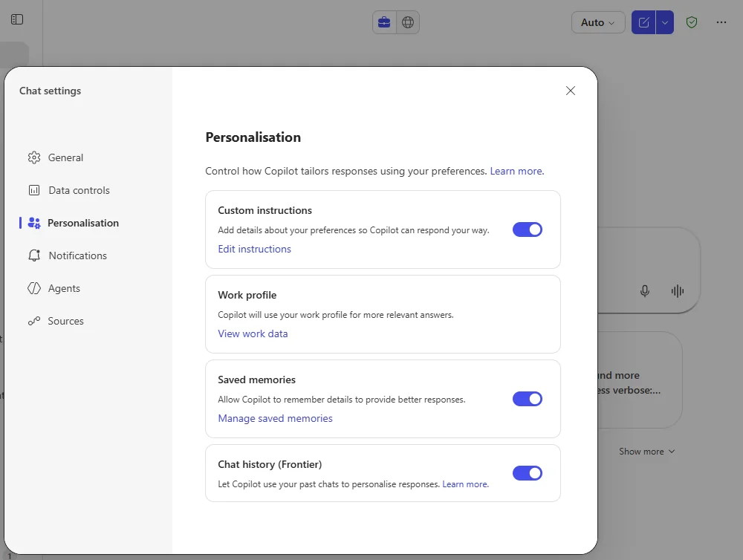Viewport: 743px width, 560px height.
Task: Click Learn more beside preferences description
Action: 517,171
